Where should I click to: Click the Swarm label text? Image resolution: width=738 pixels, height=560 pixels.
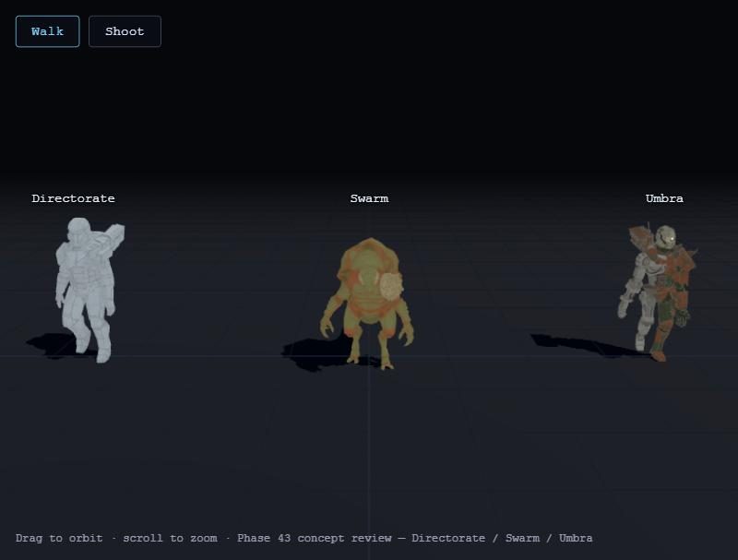click(x=370, y=198)
